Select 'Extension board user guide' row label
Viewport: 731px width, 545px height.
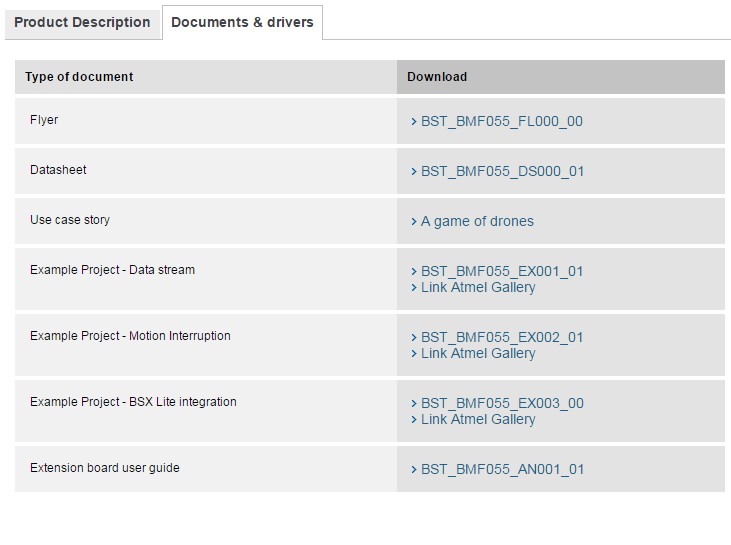point(105,468)
